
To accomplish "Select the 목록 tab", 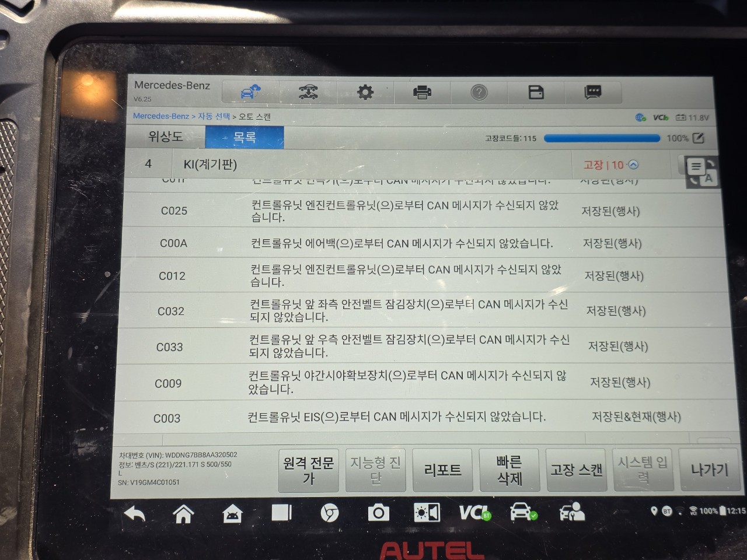I will coord(245,137).
